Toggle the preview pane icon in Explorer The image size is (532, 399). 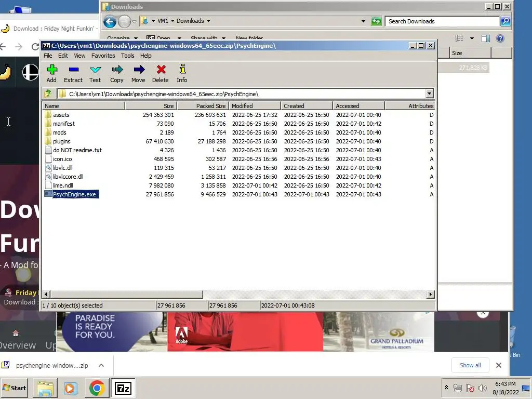pyautogui.click(x=486, y=38)
